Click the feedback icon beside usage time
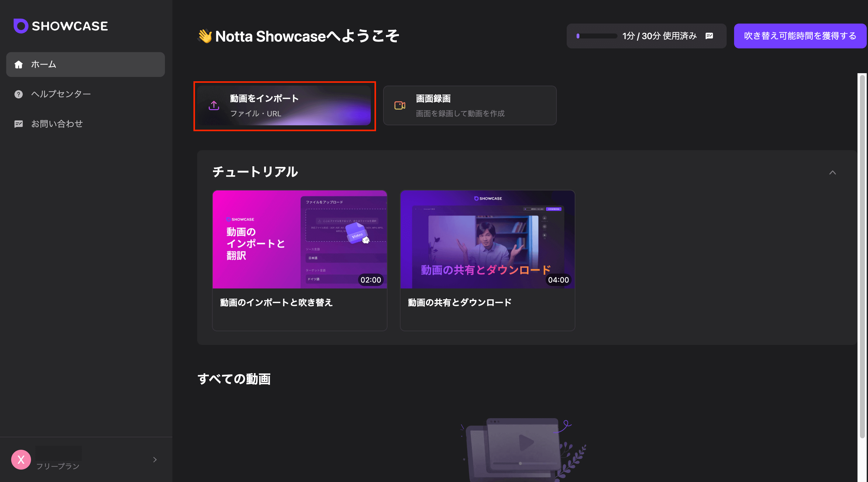Viewport: 868px width, 482px height. coord(709,36)
